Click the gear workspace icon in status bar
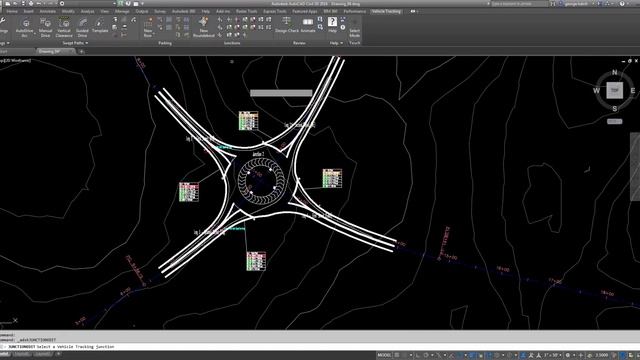This screenshot has width=640, height=360. (x=568, y=355)
